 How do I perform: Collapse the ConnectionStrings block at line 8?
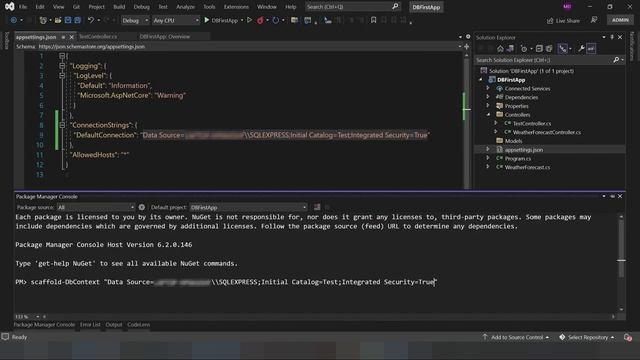(62, 125)
